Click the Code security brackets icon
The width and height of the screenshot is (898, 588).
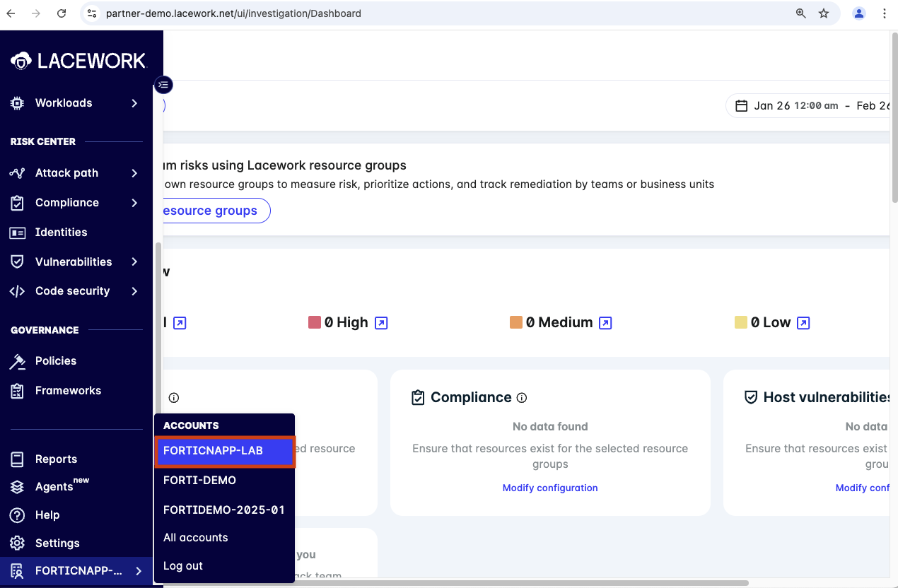tap(17, 291)
